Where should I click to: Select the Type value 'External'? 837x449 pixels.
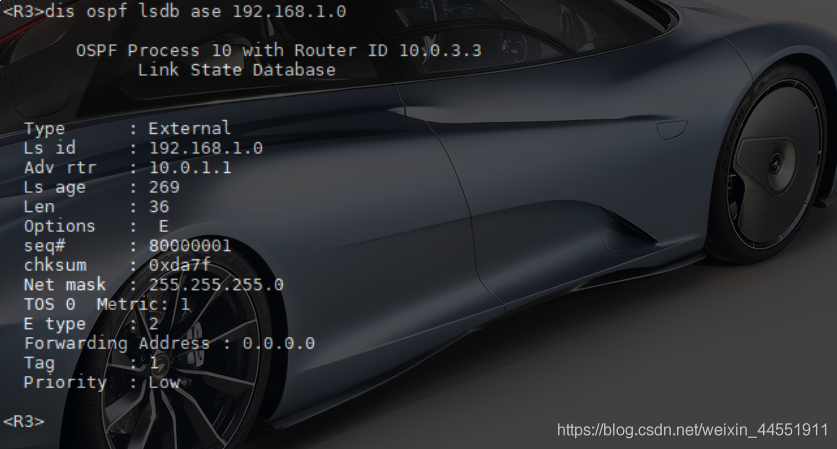click(x=189, y=128)
